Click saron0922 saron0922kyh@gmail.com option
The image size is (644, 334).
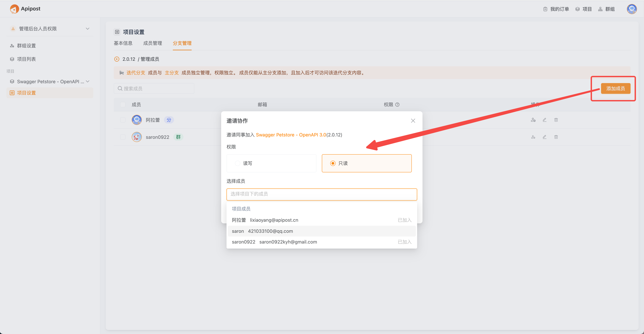[x=321, y=242]
